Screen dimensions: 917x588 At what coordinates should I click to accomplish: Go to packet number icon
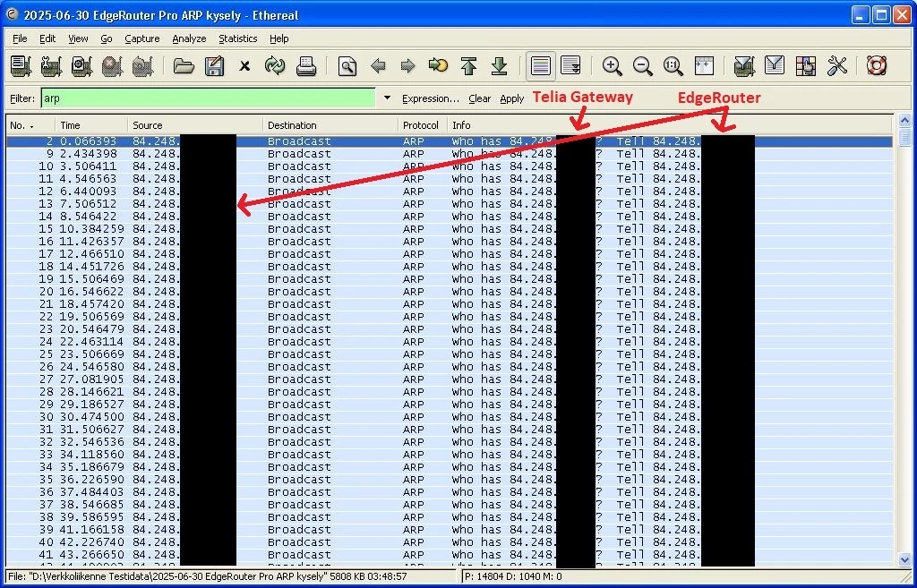[438, 66]
